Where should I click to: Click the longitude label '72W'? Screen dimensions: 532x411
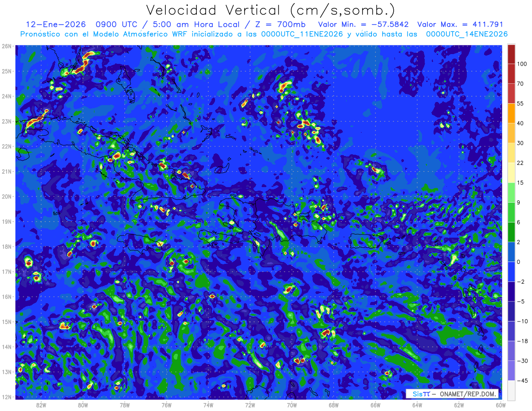pyautogui.click(x=250, y=405)
